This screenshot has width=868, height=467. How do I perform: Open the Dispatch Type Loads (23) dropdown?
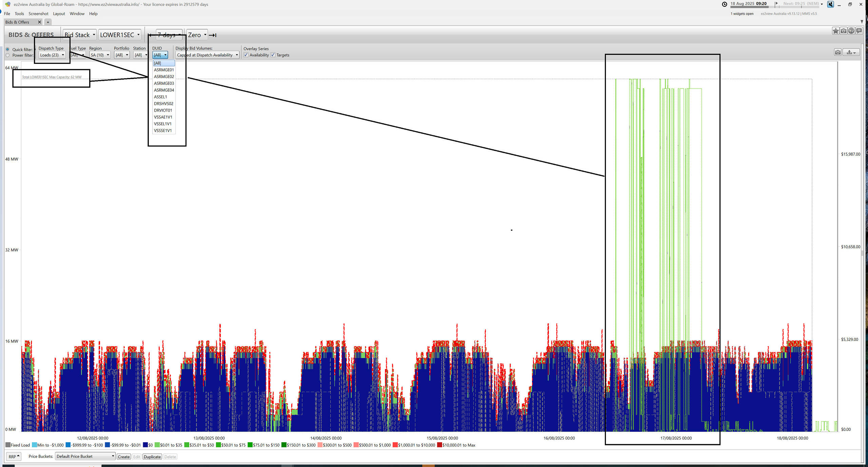(52, 55)
